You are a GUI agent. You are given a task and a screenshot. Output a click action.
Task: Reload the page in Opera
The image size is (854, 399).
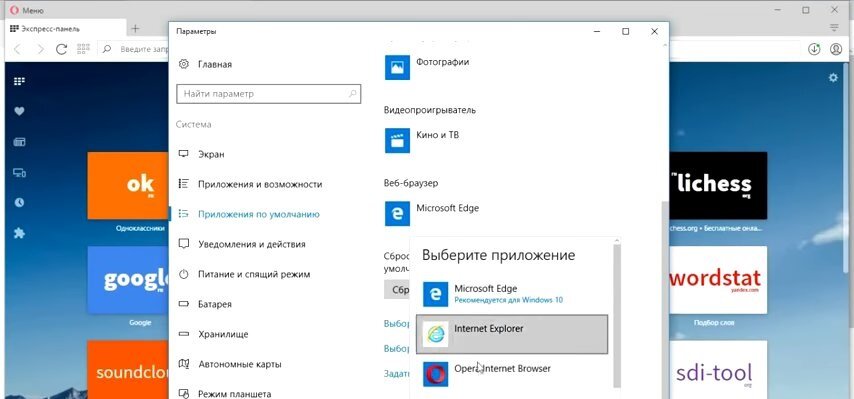pos(62,49)
